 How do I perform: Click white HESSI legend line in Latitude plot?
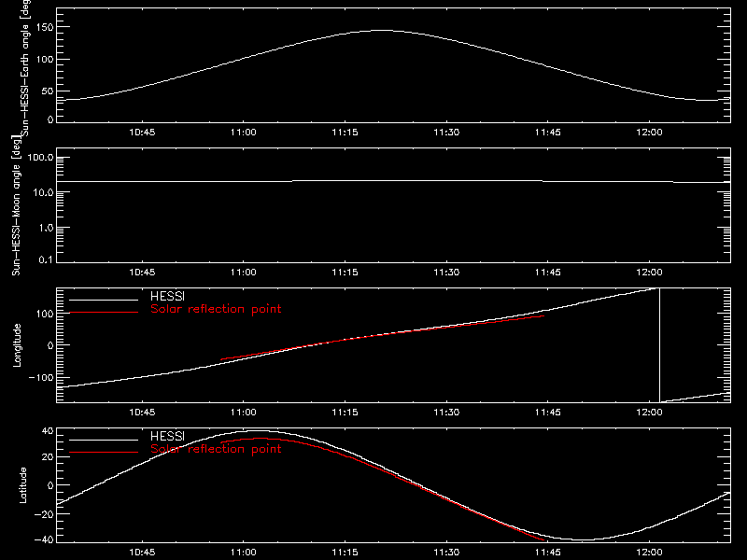(104, 440)
